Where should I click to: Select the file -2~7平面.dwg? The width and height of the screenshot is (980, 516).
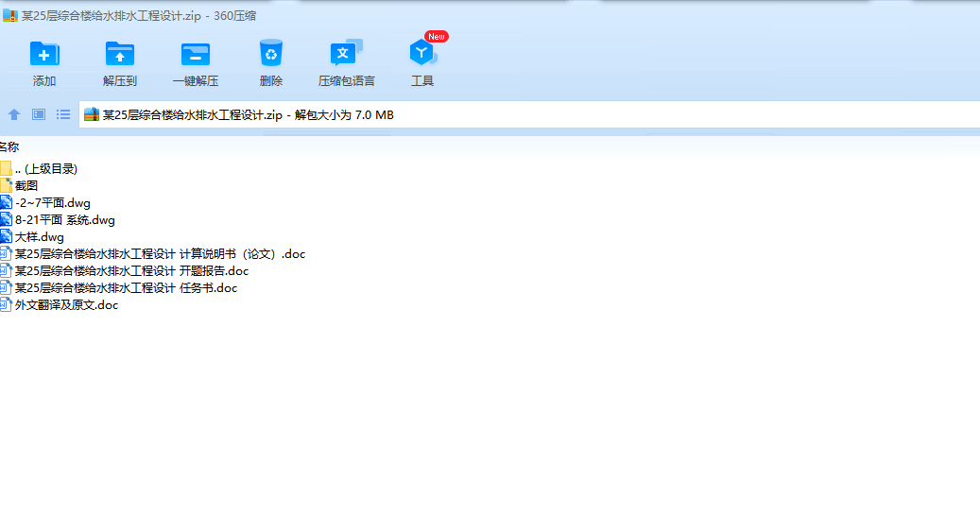(x=53, y=203)
